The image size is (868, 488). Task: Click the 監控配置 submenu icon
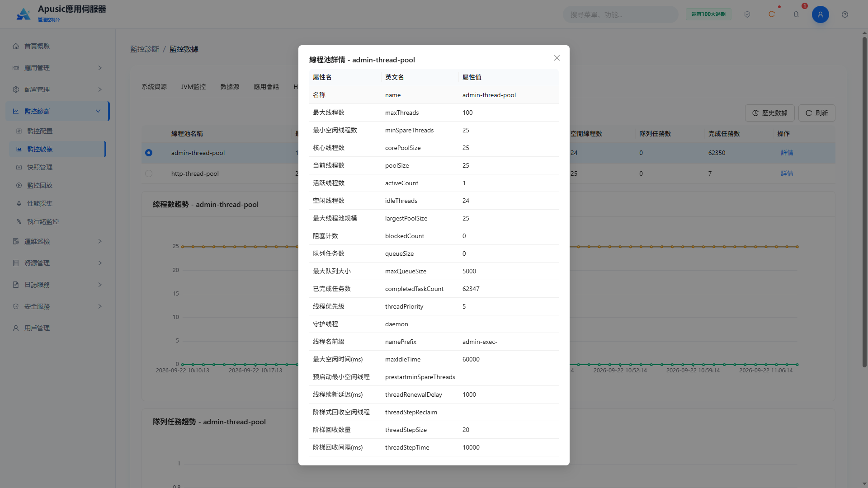19,131
